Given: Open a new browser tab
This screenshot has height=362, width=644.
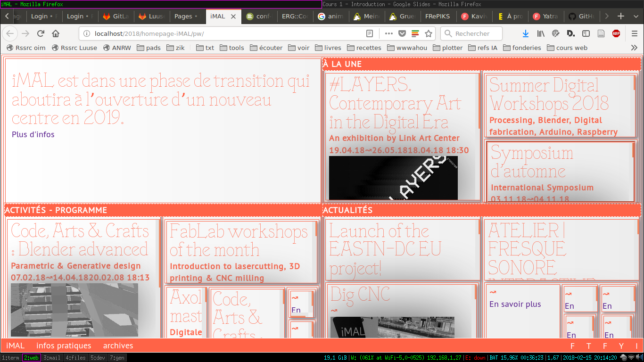Looking at the screenshot, I should 621,16.
